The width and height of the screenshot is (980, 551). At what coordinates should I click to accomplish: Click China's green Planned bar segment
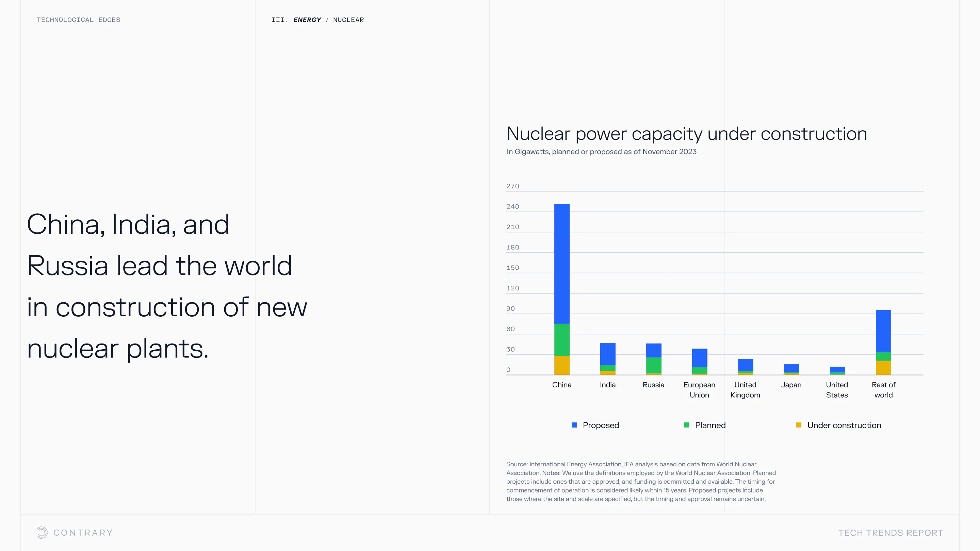(x=561, y=339)
